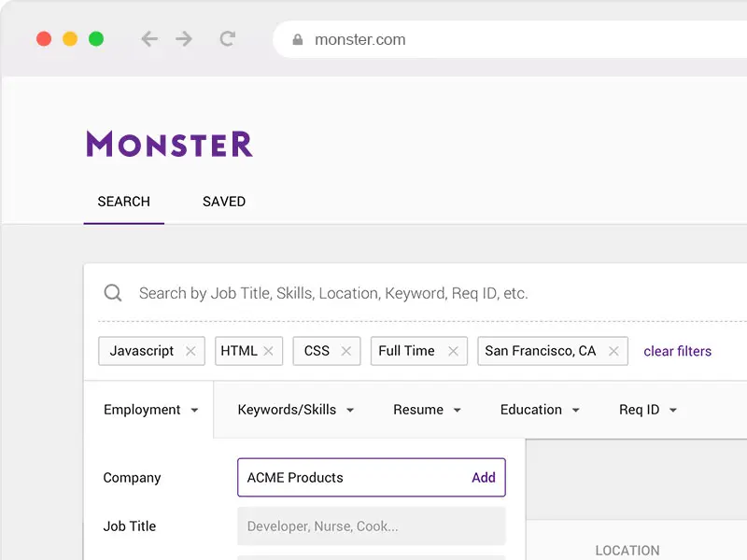Click the clear filters link
This screenshot has width=747, height=560.
click(677, 351)
